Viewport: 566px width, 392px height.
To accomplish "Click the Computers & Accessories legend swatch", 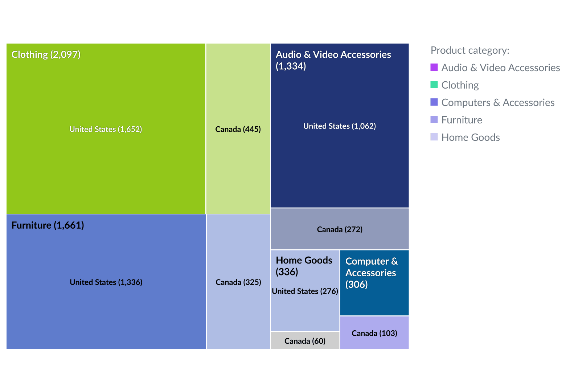I will tap(434, 102).
